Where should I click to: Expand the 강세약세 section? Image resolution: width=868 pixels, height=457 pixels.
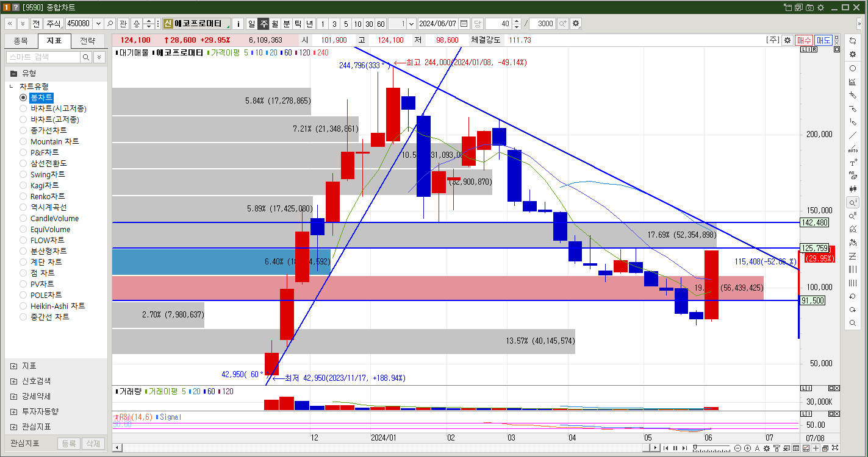pos(14,396)
